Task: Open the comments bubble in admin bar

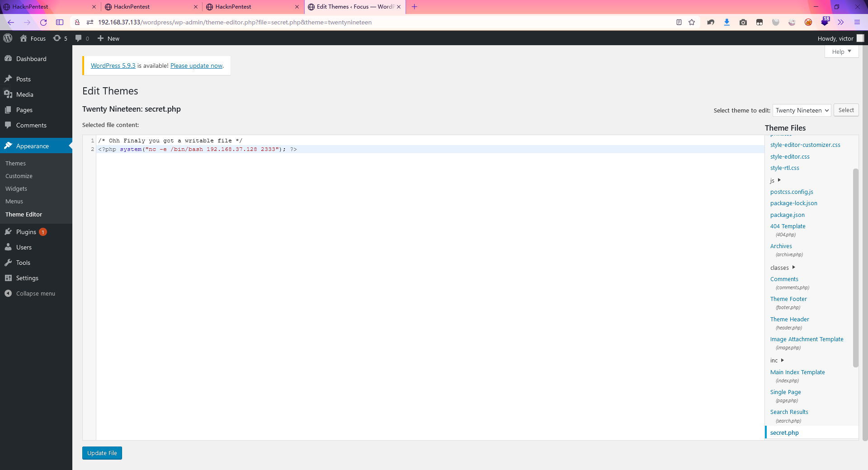Action: (x=82, y=38)
